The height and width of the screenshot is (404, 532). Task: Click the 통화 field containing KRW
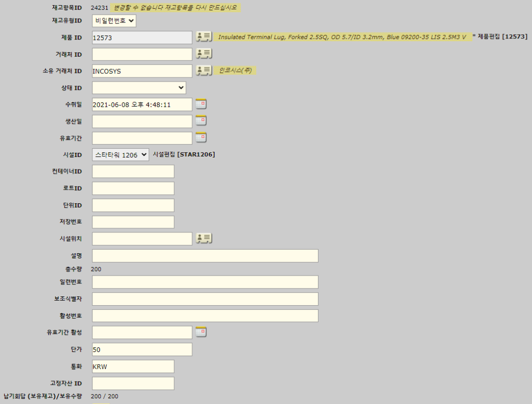tap(133, 367)
